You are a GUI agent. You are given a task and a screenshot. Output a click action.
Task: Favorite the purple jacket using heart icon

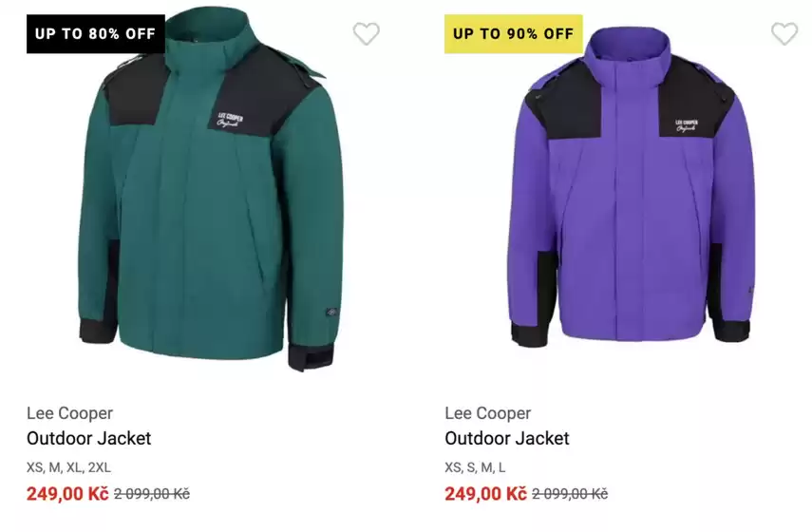[x=784, y=34]
